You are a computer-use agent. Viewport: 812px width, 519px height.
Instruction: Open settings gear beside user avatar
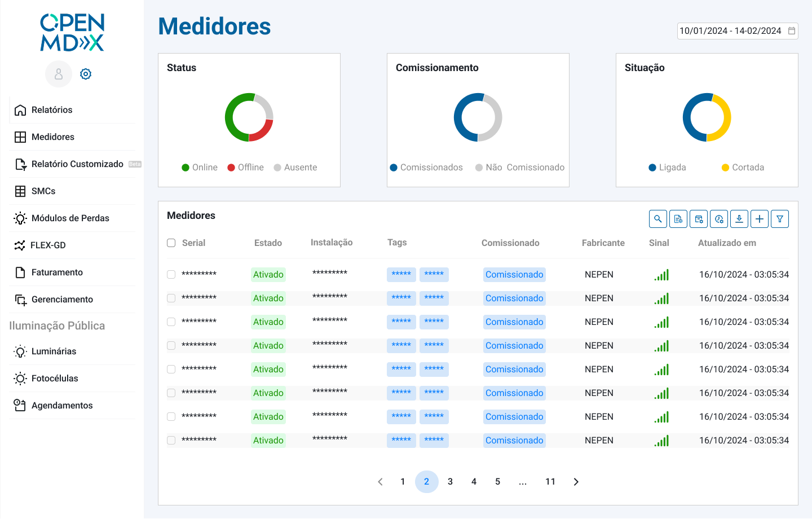click(x=86, y=74)
